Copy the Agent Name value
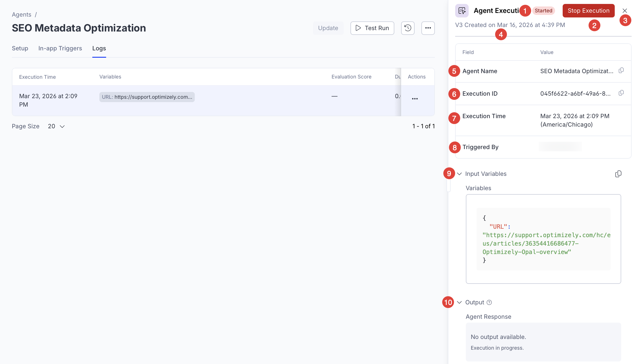635x364 pixels. click(x=621, y=70)
